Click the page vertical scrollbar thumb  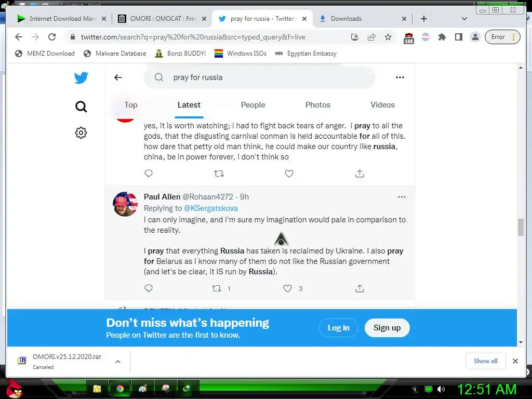pos(521,227)
